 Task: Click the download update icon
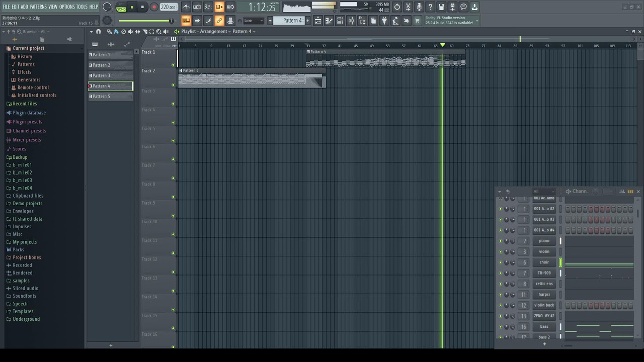click(474, 7)
